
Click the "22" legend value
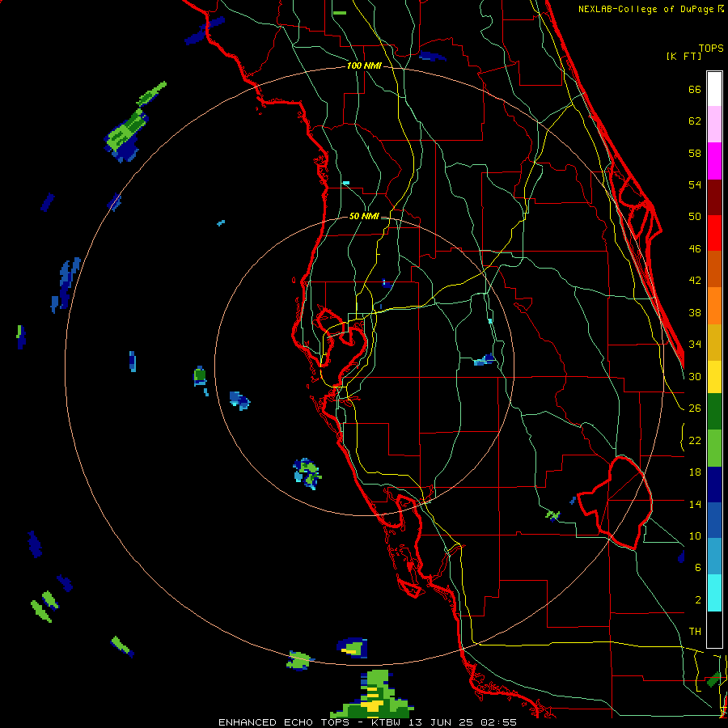tap(695, 440)
